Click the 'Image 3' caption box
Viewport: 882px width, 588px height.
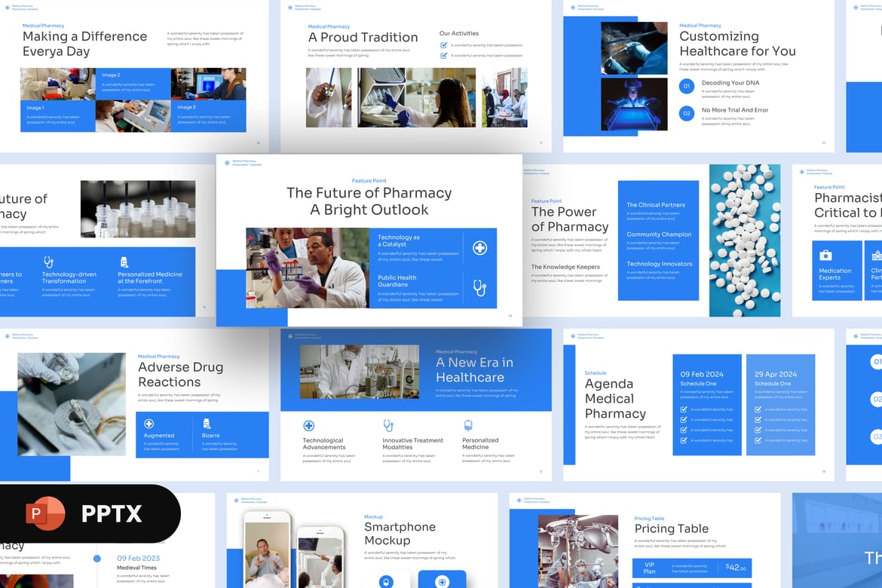click(208, 116)
